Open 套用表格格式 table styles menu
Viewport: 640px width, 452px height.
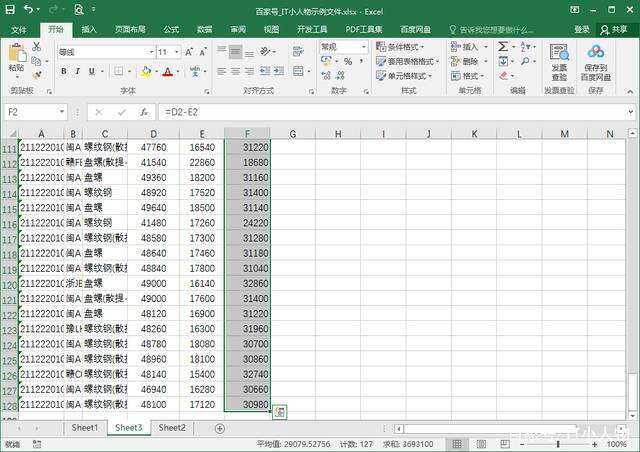[x=407, y=62]
